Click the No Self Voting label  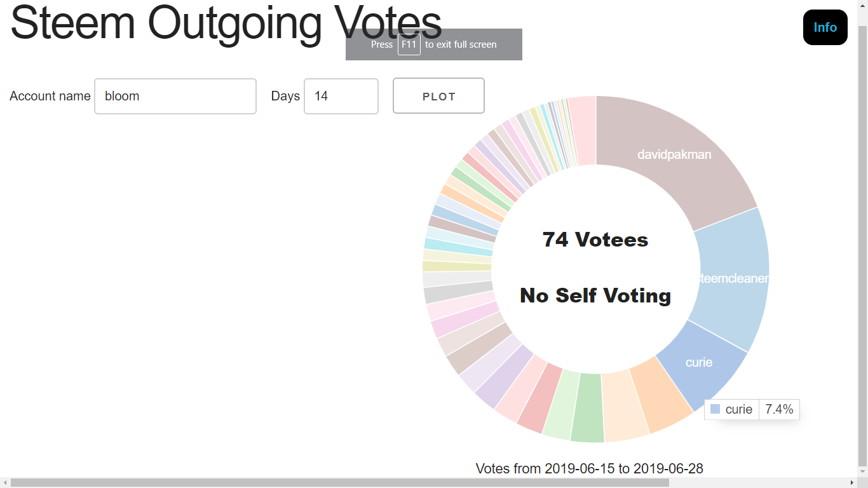[x=595, y=295]
